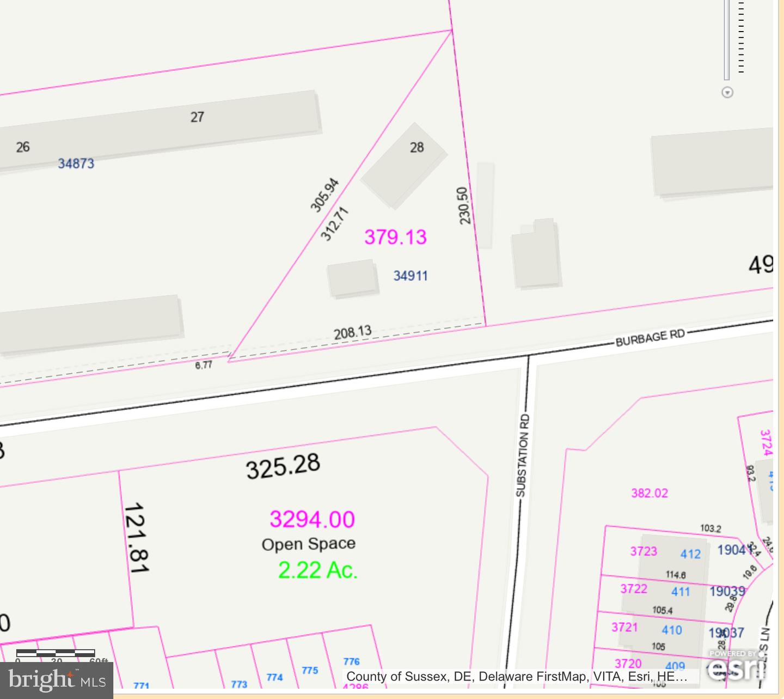This screenshot has height=699, width=784.
Task: Click the 208.13 dimension label
Action: (352, 332)
